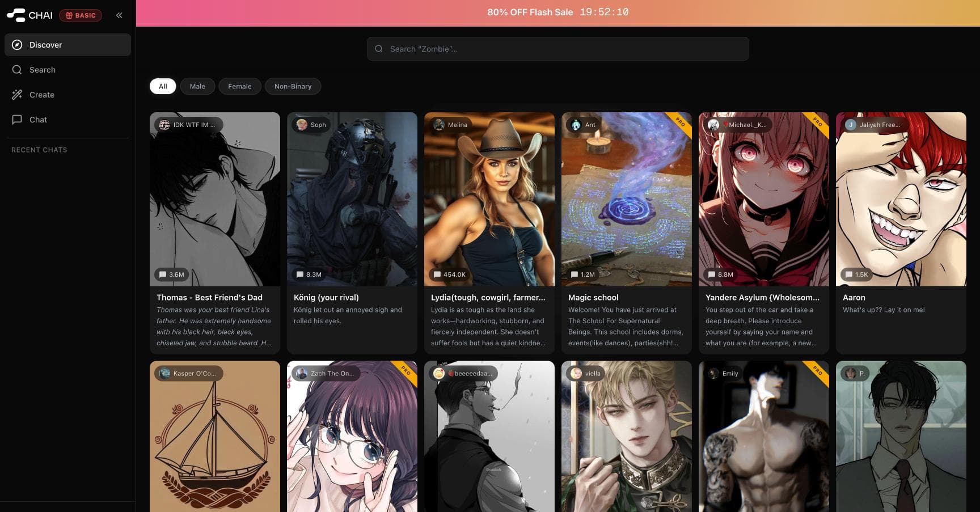Click the 1.2M chat count badge
The height and width of the screenshot is (512, 980).
click(x=583, y=274)
